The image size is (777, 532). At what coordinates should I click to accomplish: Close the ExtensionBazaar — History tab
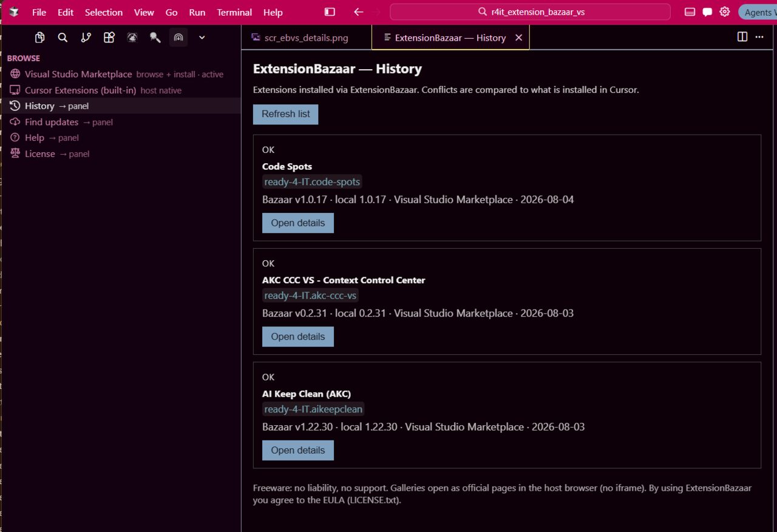coord(518,38)
